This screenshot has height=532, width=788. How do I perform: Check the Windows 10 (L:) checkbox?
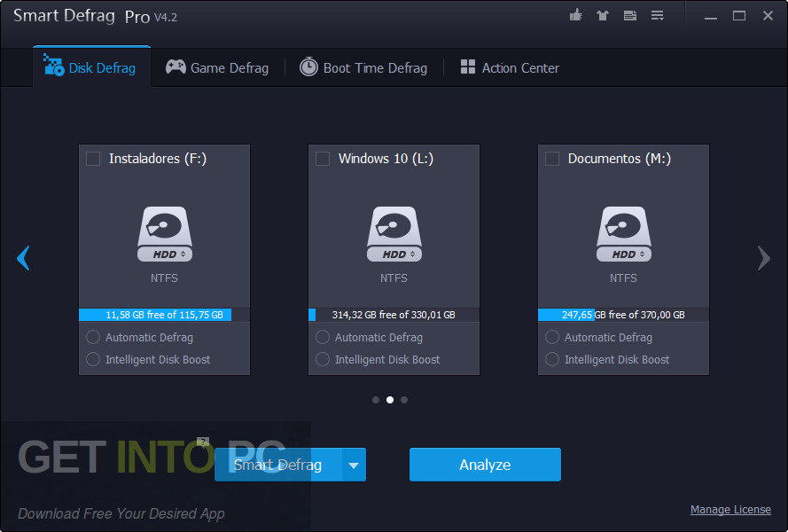(x=323, y=159)
